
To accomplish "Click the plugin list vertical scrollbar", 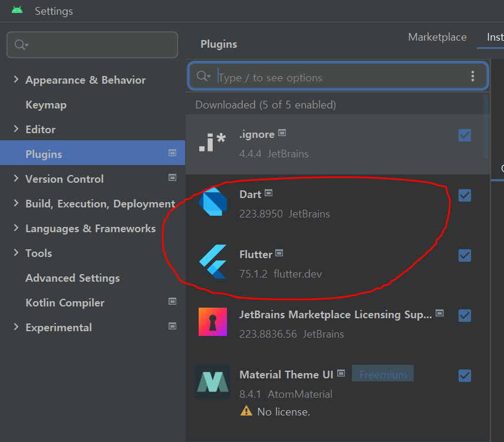I will tap(486, 126).
